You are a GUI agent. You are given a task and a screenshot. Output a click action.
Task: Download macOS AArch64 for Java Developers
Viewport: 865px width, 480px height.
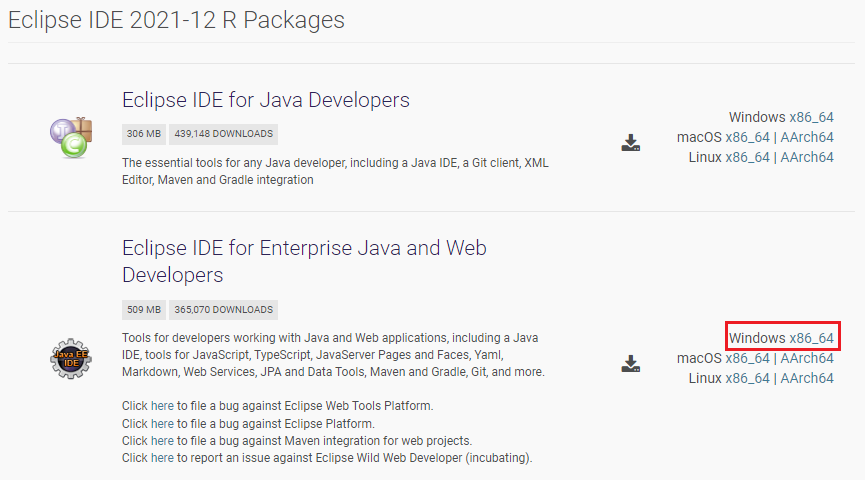click(x=807, y=137)
